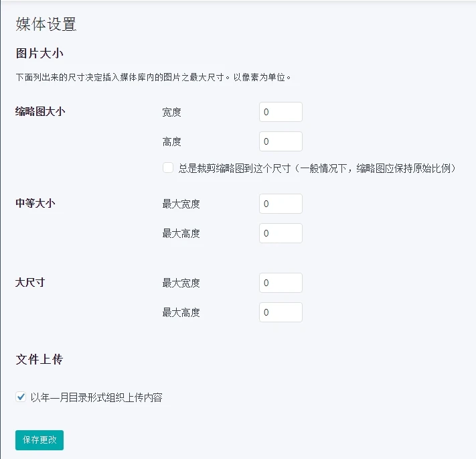Select the 大尺寸 最大高度 input field
This screenshot has height=459, width=476.
tap(281, 312)
